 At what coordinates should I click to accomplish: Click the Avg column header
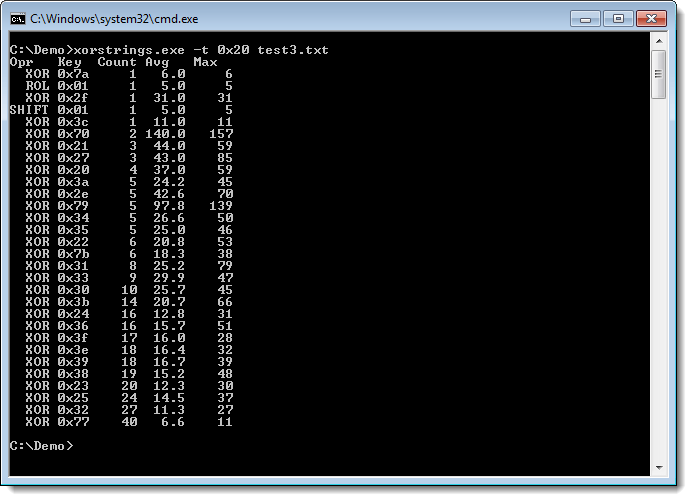pyautogui.click(x=157, y=62)
